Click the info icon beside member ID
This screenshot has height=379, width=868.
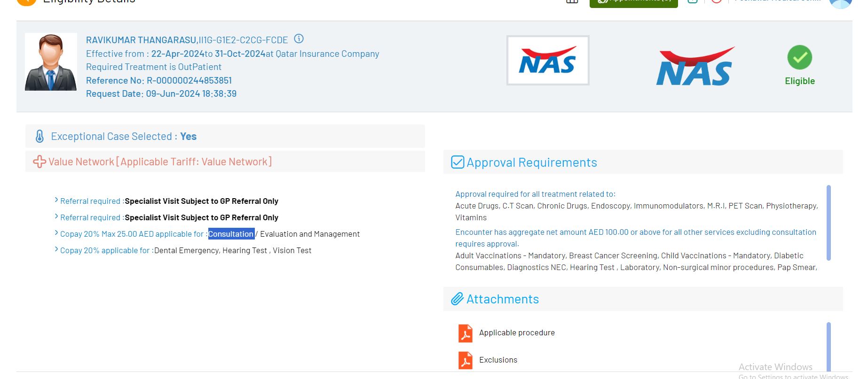pyautogui.click(x=299, y=39)
